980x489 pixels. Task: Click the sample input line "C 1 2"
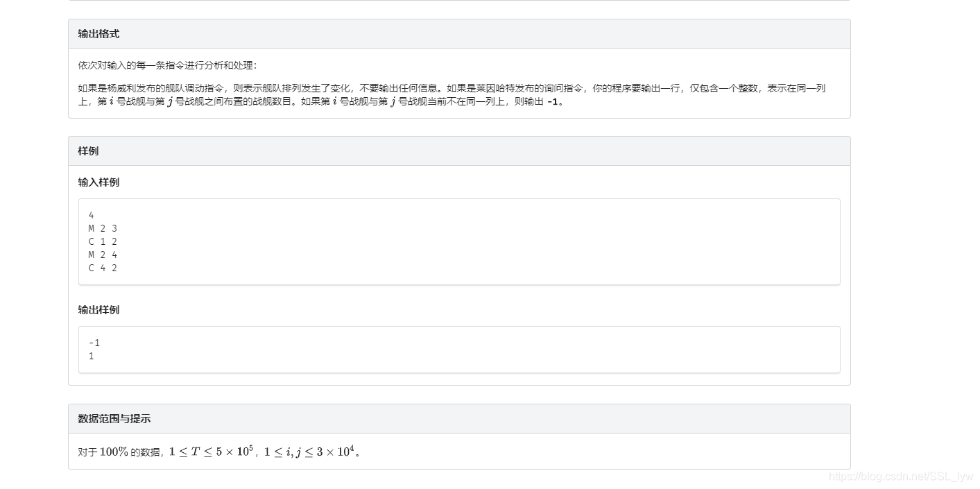pyautogui.click(x=103, y=241)
